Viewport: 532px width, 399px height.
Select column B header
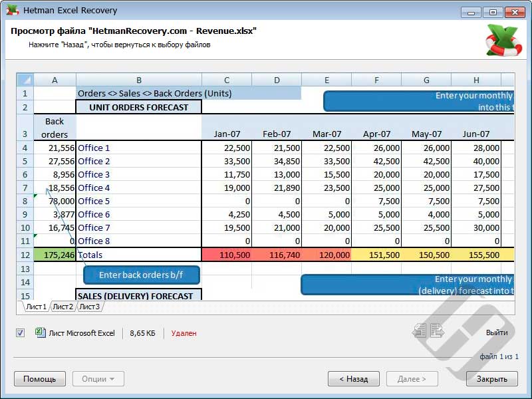click(139, 80)
